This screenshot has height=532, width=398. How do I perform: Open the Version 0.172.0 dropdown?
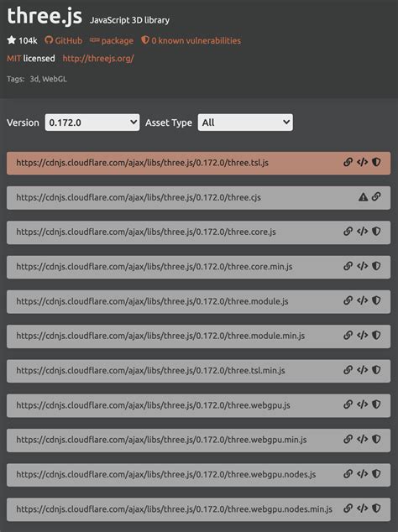(x=92, y=123)
